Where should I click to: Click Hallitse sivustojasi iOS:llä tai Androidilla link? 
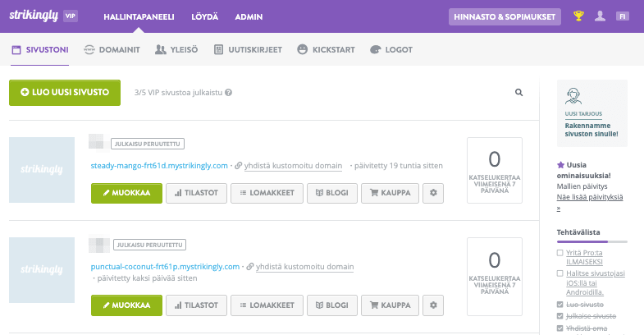(596, 282)
